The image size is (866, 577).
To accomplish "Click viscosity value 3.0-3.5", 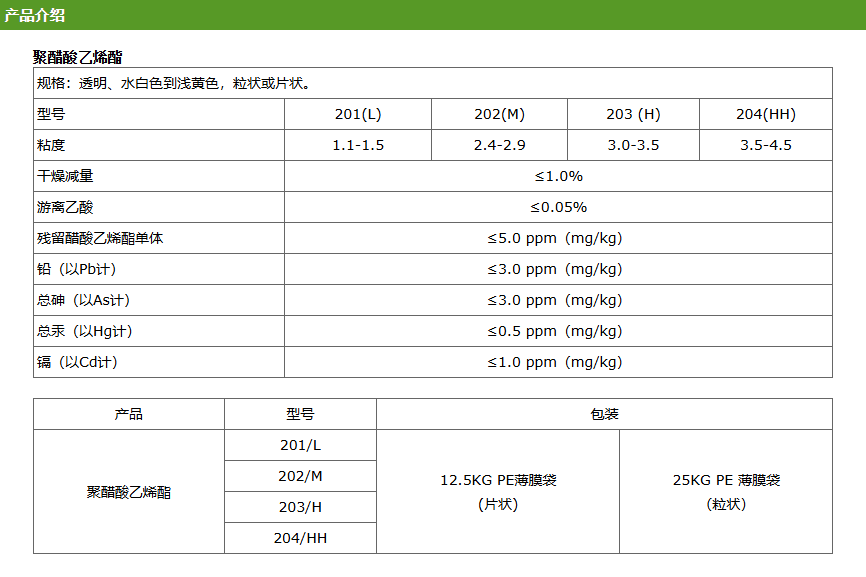I will 633,145.
